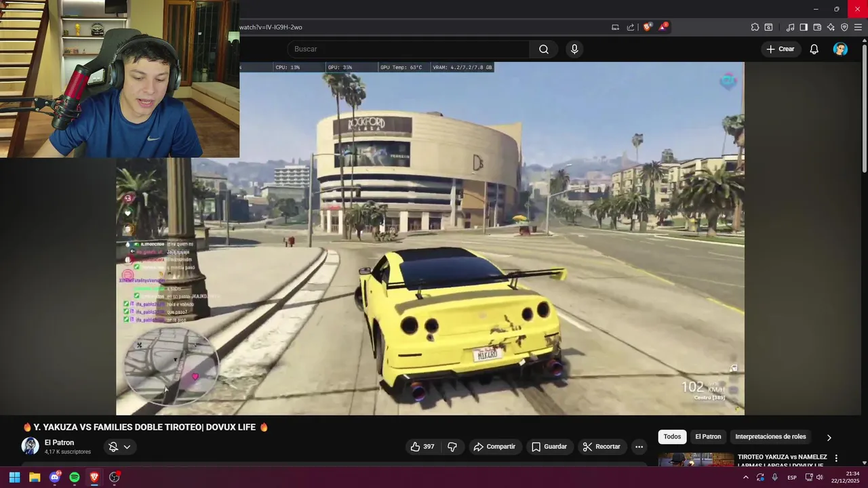Open File Explorer from taskbar
This screenshot has height=488, width=868.
coord(35,477)
